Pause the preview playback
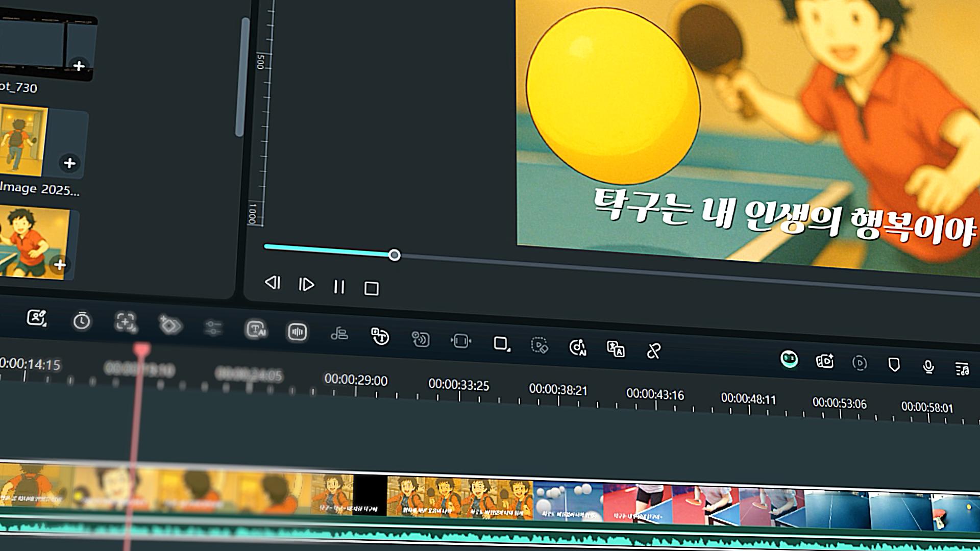This screenshot has height=551, width=980. [x=339, y=287]
